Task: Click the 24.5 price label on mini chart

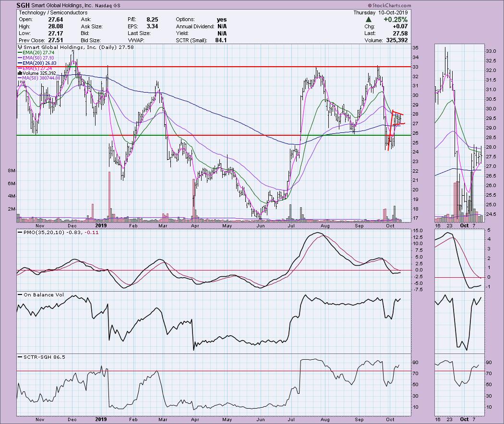Action: click(491, 214)
